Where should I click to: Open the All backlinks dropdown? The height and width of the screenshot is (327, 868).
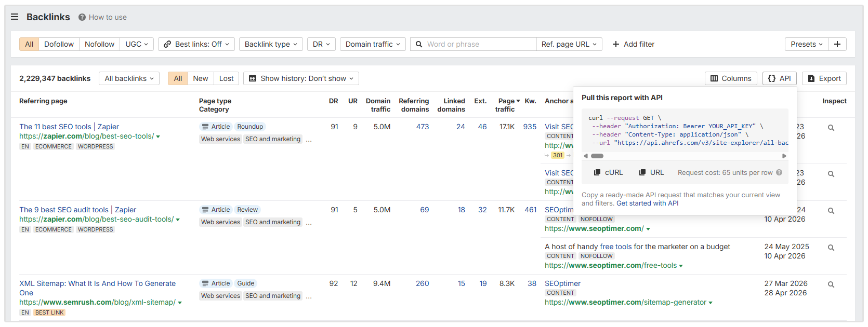click(x=129, y=78)
